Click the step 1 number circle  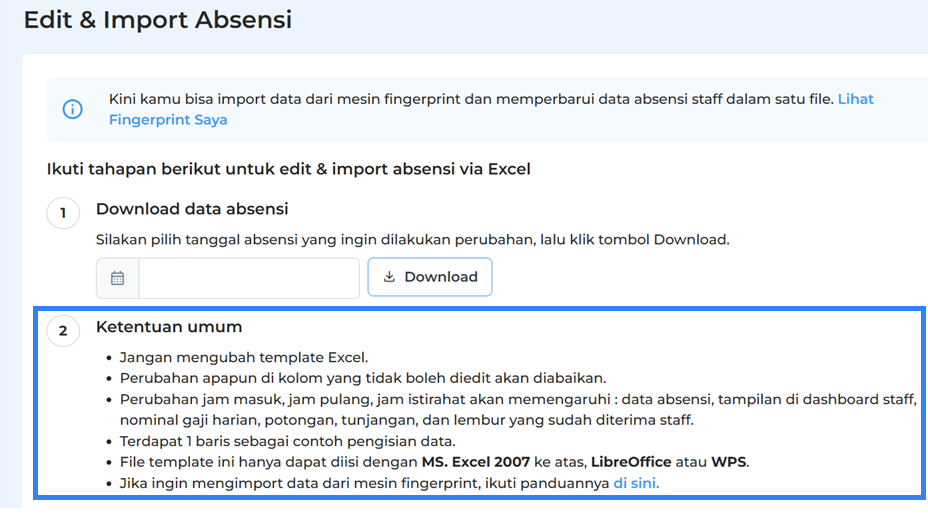point(63,213)
